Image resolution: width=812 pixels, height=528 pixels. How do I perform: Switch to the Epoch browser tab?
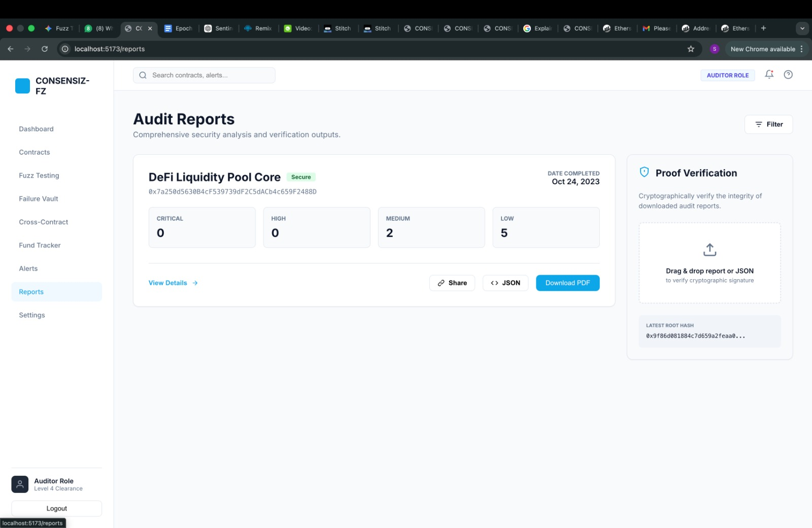coord(179,28)
